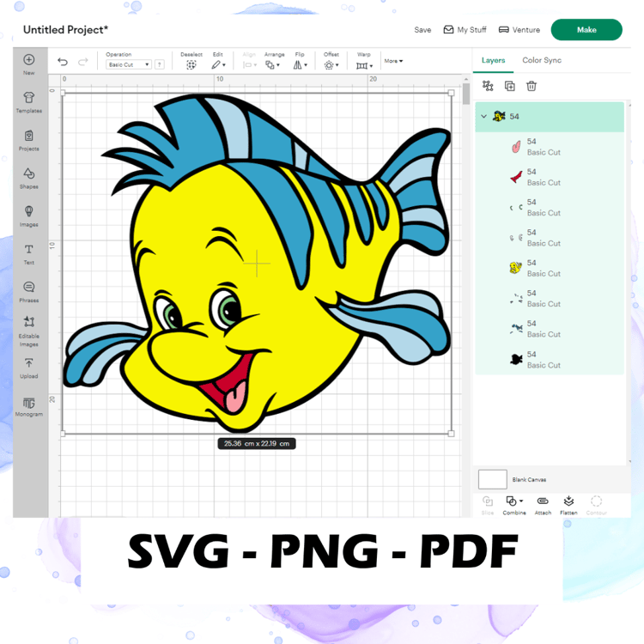Open the Offset dropdown
This screenshot has width=644, height=644.
pyautogui.click(x=331, y=65)
